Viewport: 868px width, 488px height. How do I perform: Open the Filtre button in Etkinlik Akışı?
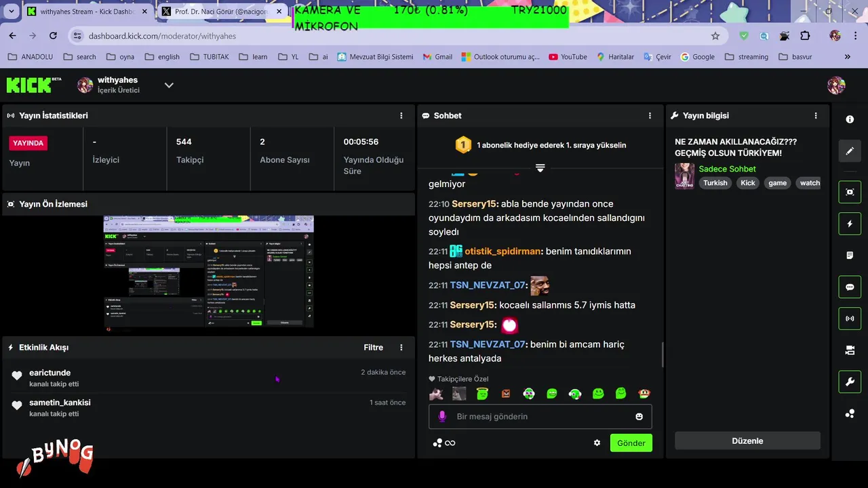[373, 348]
